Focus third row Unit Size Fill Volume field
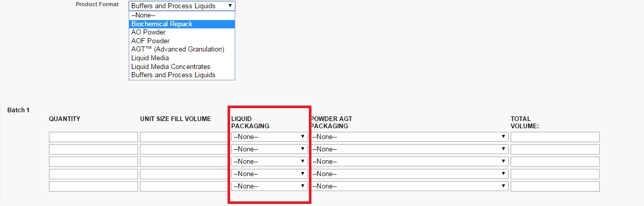The width and height of the screenshot is (644, 206). [x=184, y=162]
